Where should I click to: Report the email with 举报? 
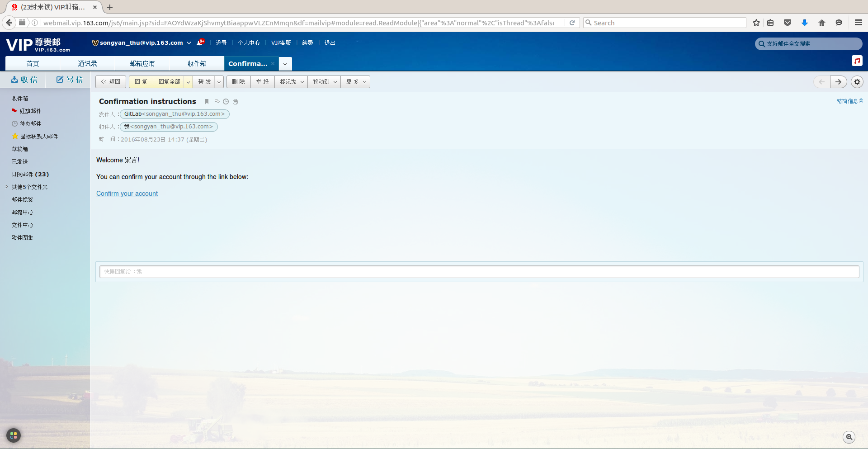pyautogui.click(x=262, y=82)
